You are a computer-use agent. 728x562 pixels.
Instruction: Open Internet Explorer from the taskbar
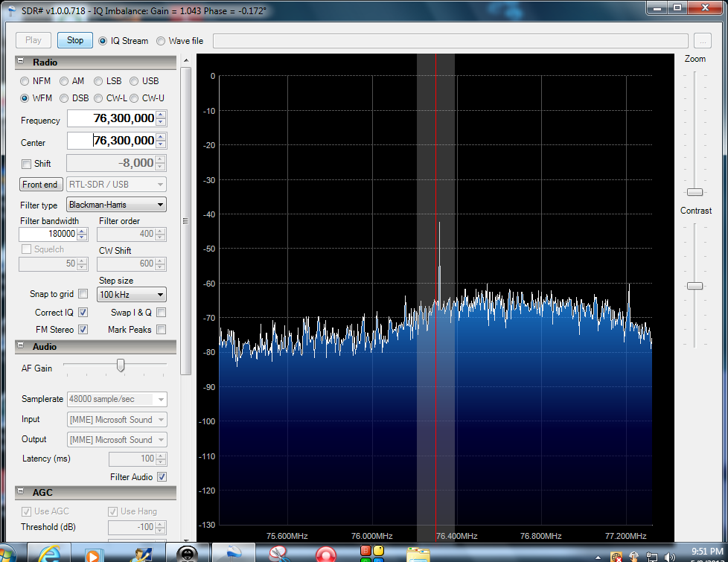49,553
